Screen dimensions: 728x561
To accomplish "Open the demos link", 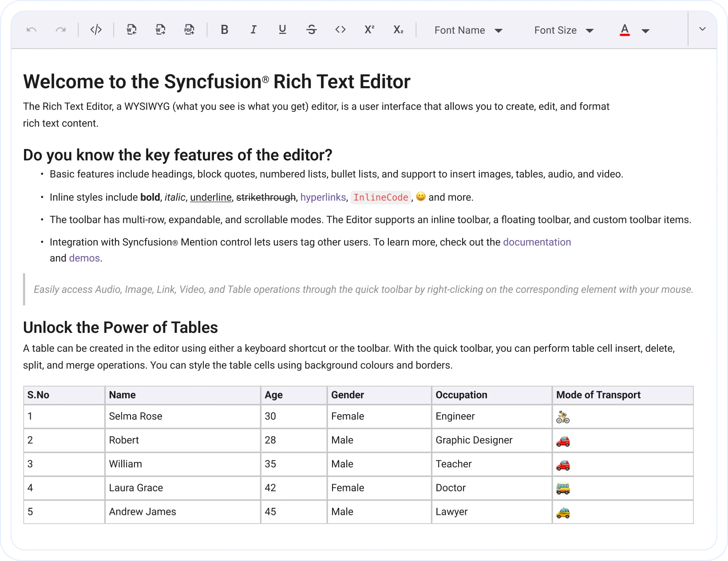I will point(84,258).
